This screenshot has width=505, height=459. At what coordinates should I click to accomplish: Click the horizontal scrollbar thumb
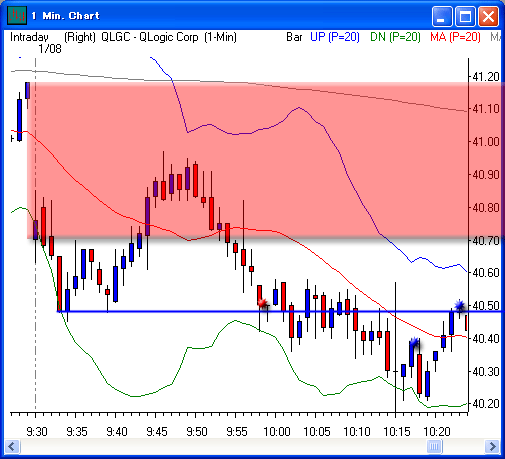434,446
